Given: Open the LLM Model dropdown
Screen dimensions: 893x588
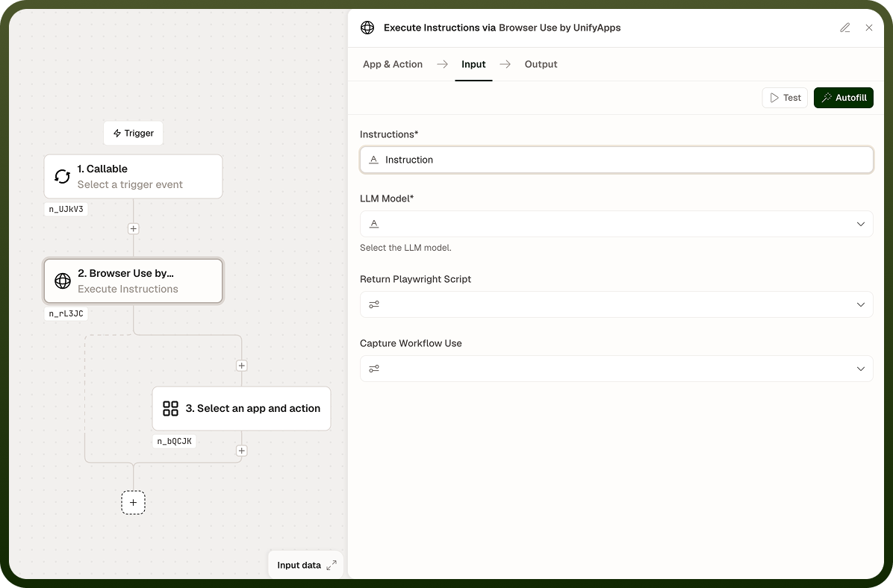Looking at the screenshot, I should 616,225.
